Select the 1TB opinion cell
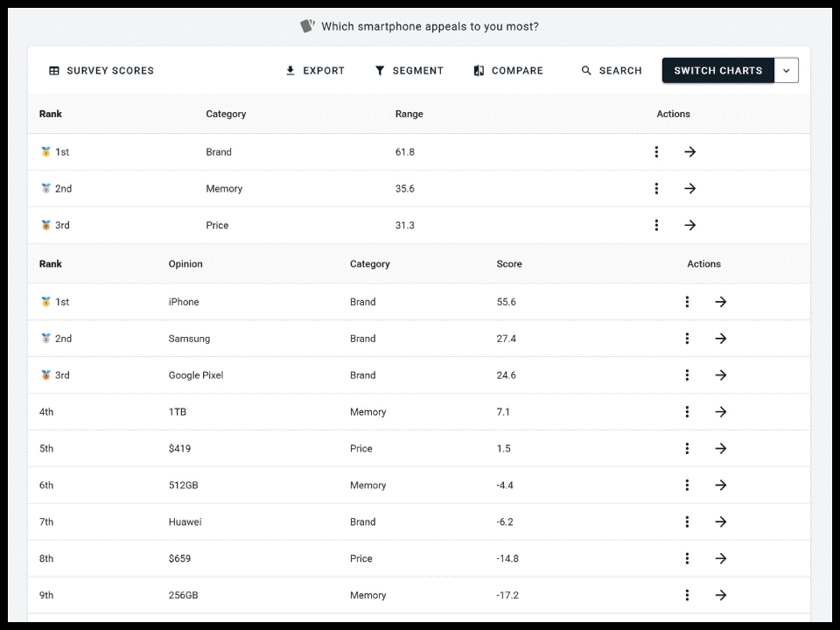 [178, 412]
